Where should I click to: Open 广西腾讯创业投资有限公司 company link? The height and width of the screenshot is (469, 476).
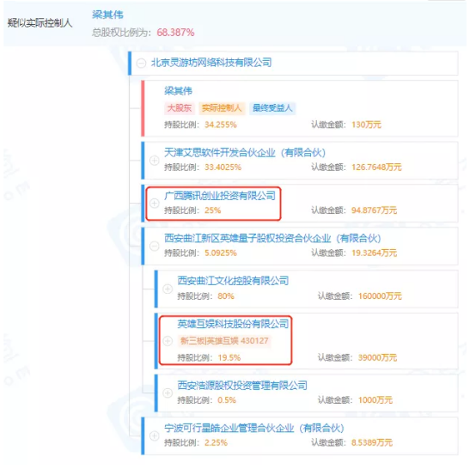[x=220, y=196]
